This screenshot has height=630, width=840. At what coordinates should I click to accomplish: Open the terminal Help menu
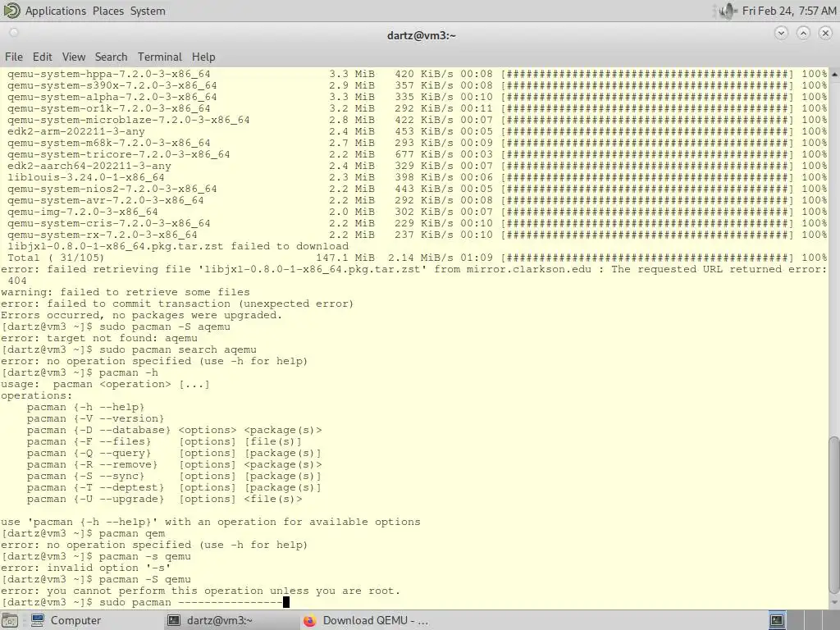pos(203,57)
